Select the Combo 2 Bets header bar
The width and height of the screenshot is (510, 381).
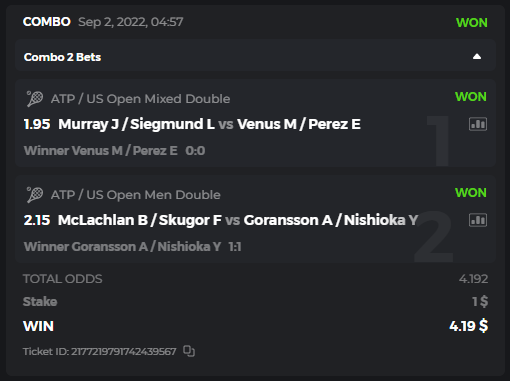[255, 56]
